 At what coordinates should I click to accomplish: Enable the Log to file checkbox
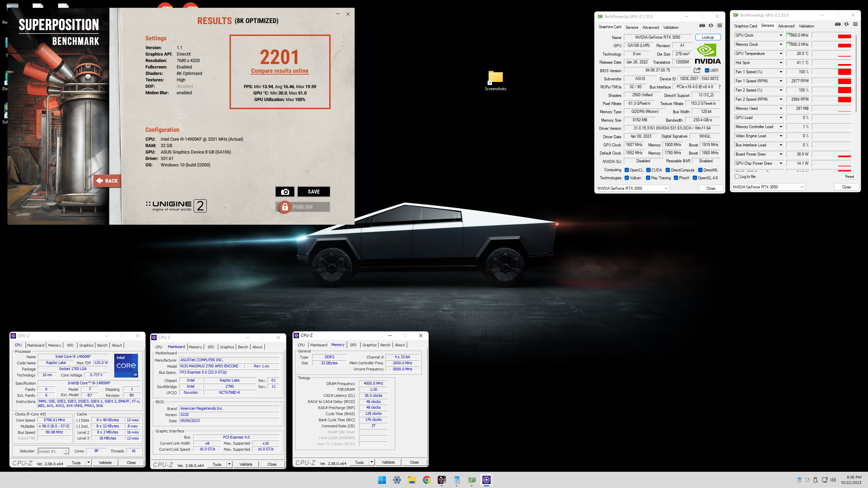click(737, 177)
